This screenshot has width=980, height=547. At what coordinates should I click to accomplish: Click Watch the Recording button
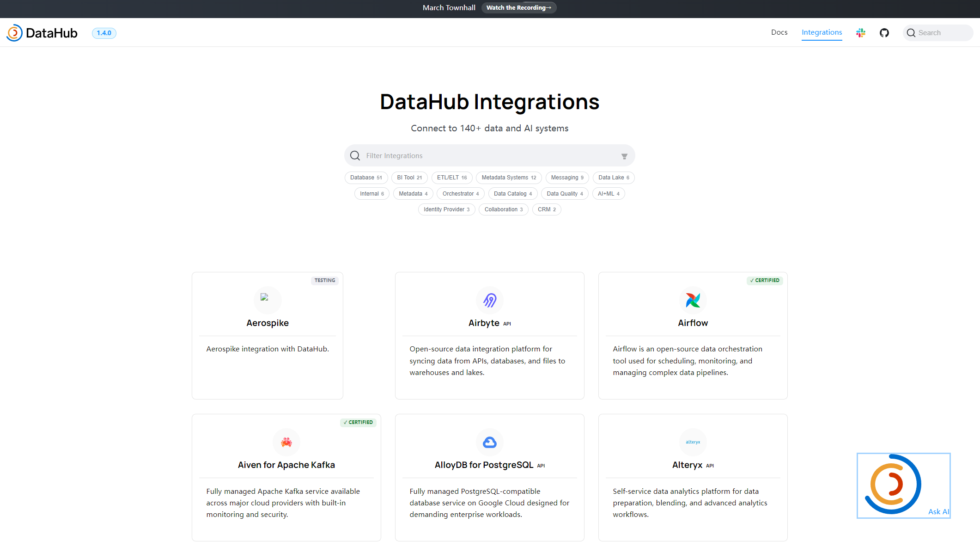pos(518,8)
